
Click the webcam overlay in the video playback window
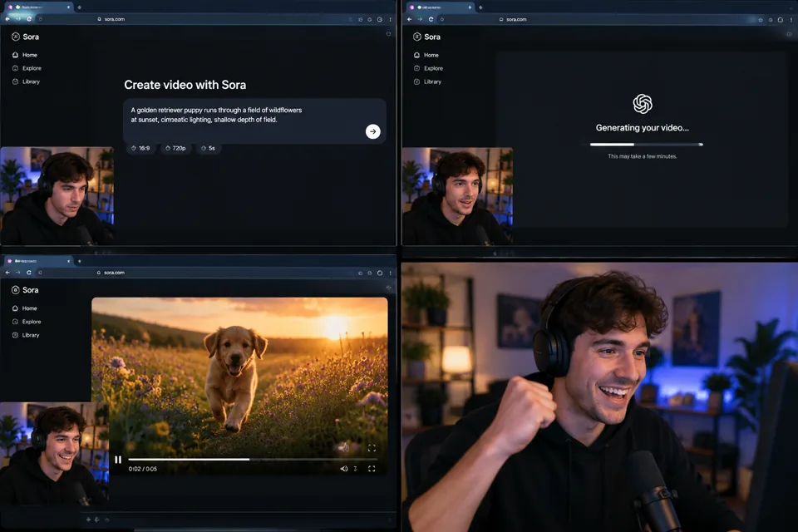(55, 454)
